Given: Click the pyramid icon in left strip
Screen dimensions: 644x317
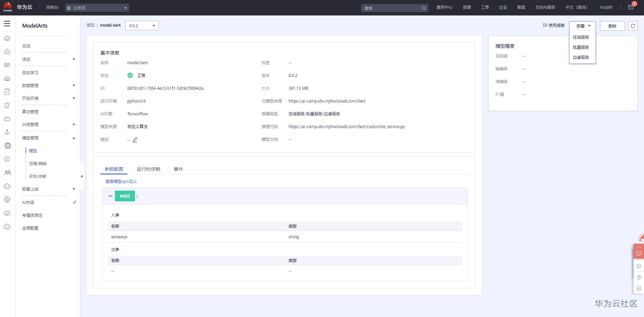Looking at the screenshot, I should [7, 132].
